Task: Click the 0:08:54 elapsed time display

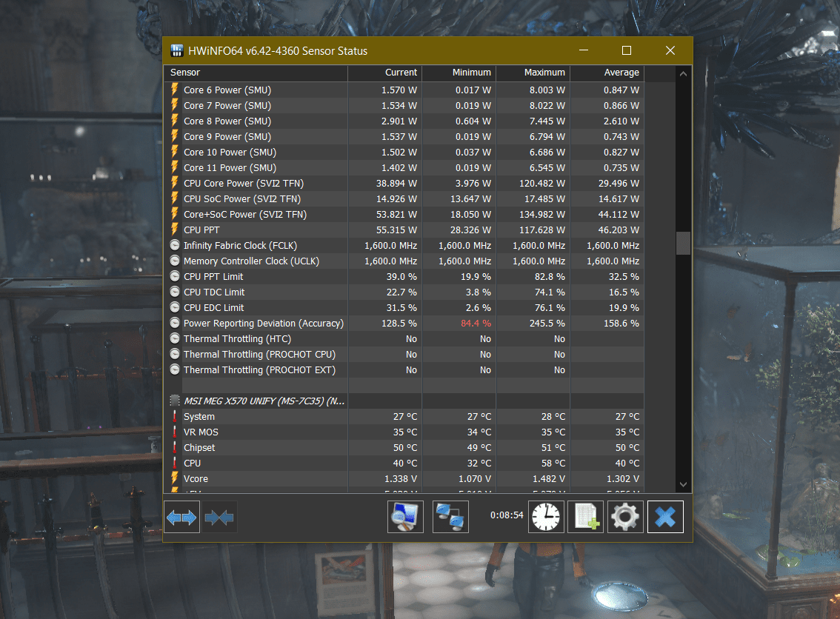Action: 507,515
